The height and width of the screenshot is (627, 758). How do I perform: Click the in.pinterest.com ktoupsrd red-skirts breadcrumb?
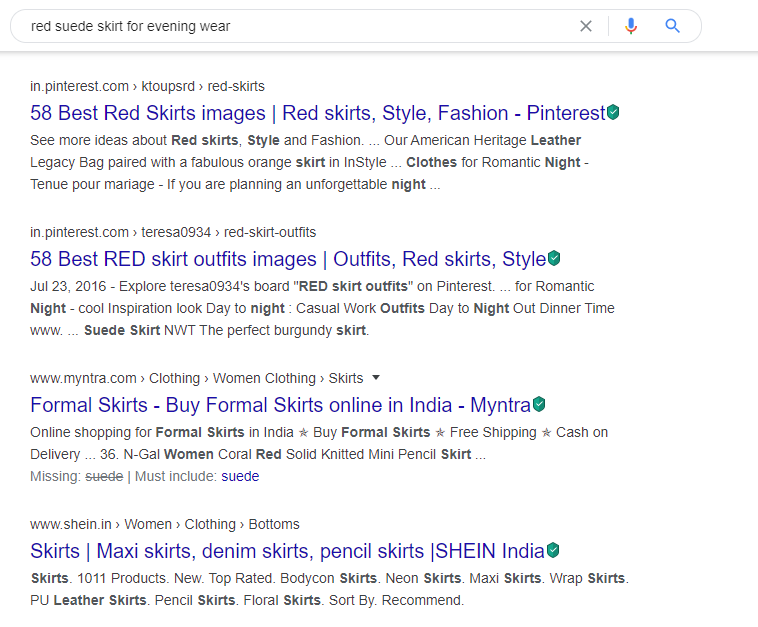click(x=147, y=86)
